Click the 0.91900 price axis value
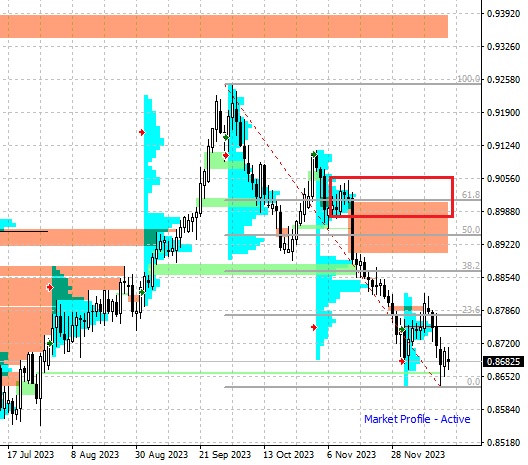Image resolution: width=528 pixels, height=465 pixels. (x=504, y=112)
